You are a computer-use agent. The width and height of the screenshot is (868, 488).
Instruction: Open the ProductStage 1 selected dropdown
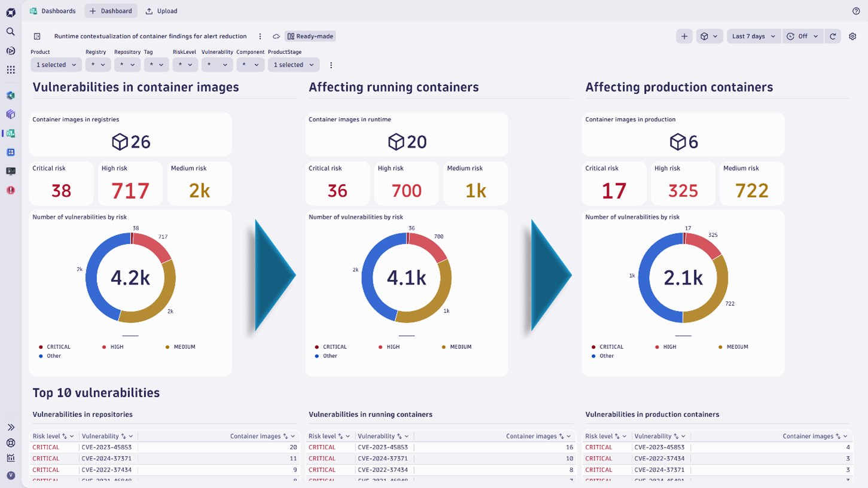[x=293, y=65]
